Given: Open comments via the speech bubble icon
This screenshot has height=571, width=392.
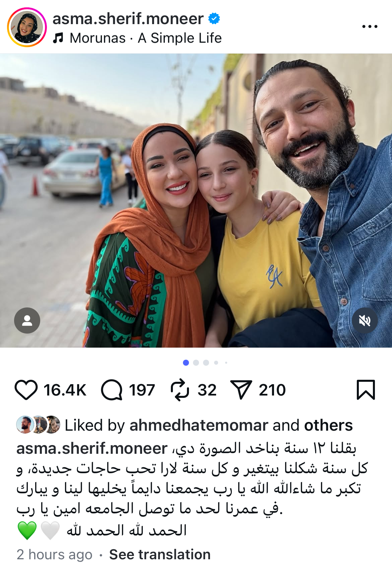Looking at the screenshot, I should [x=112, y=390].
